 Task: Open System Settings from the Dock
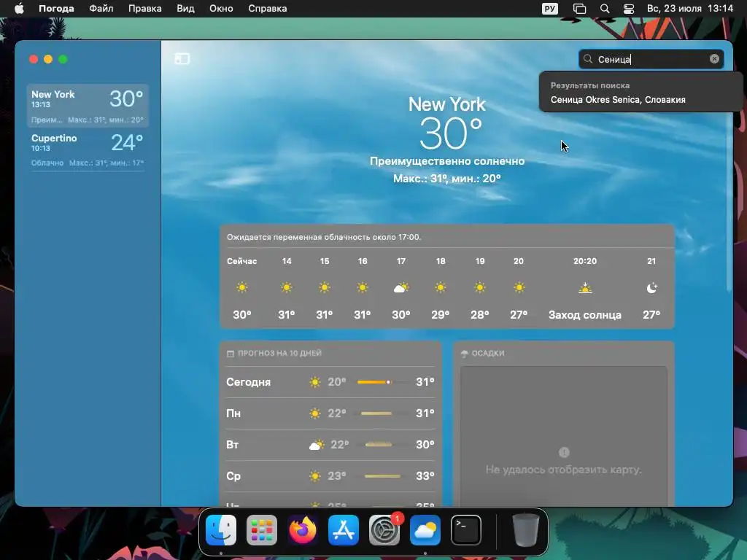pos(384,530)
